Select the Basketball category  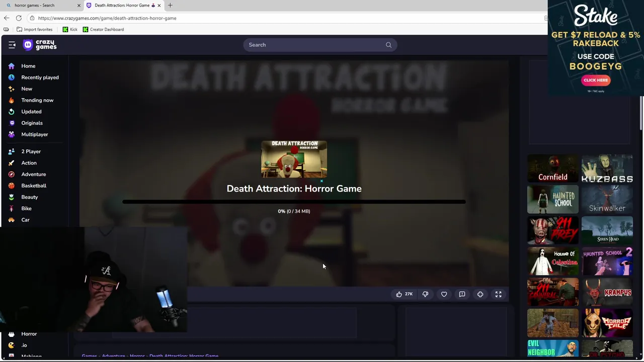34,186
